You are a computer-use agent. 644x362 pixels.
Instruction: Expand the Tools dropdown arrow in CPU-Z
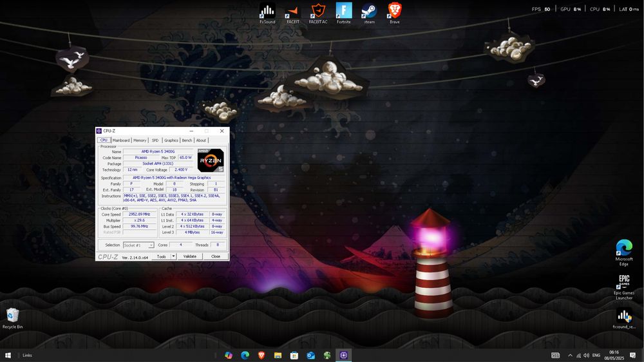click(173, 256)
